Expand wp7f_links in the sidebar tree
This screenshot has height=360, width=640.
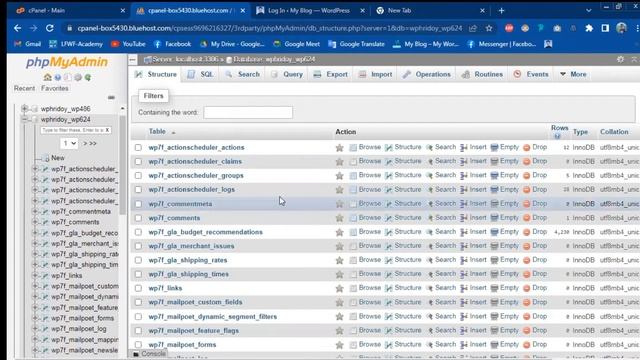point(35,276)
